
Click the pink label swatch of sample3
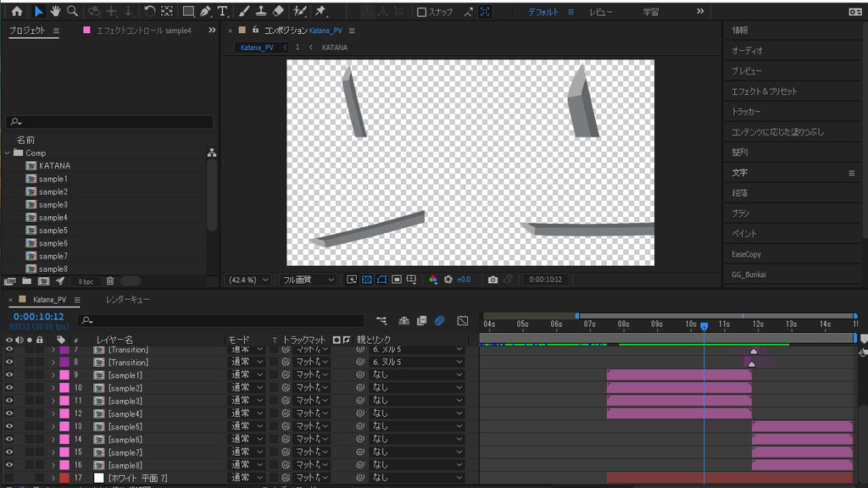[64, 401]
